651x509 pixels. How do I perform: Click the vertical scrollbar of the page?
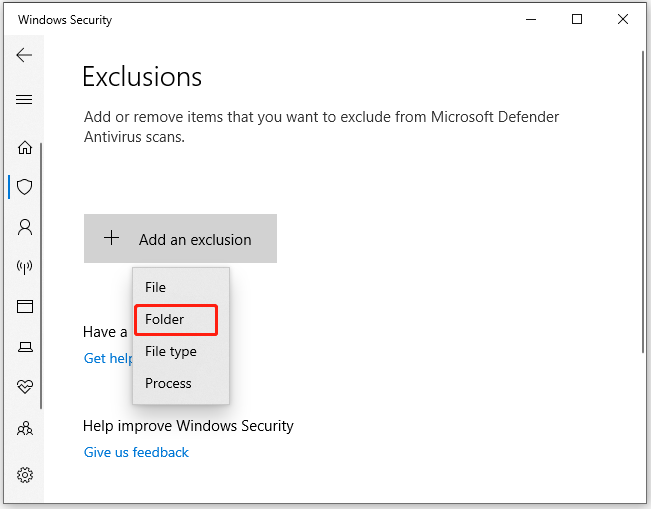(643, 201)
